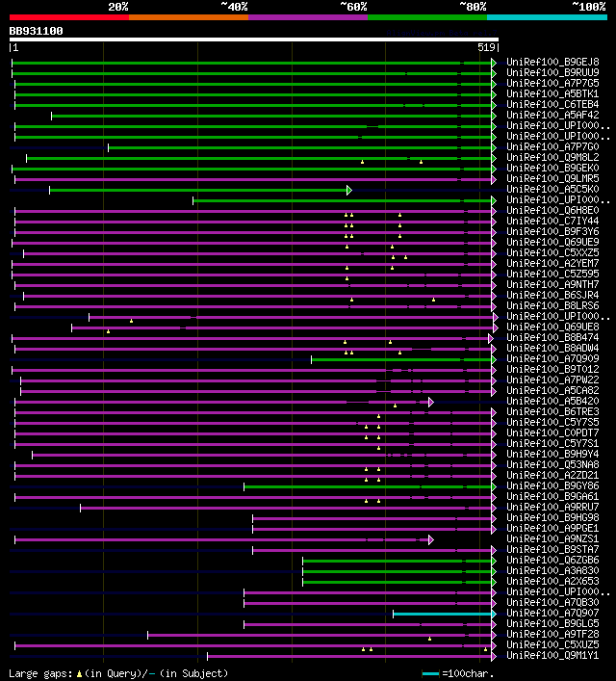The width and height of the screenshot is (616, 681).
Task: Click the cyan end arrow of A7Q907 alignment
Action: click(494, 615)
